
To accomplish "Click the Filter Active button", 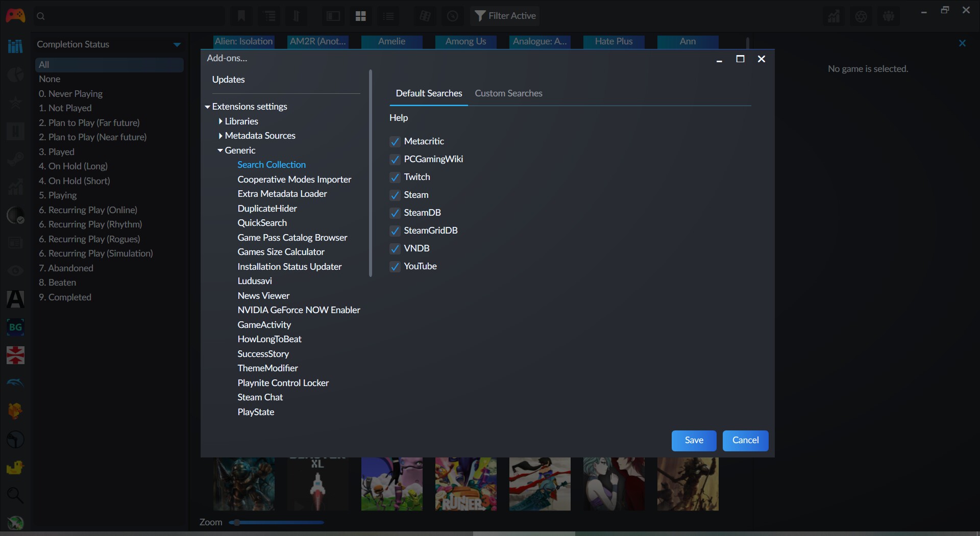I will (x=505, y=16).
